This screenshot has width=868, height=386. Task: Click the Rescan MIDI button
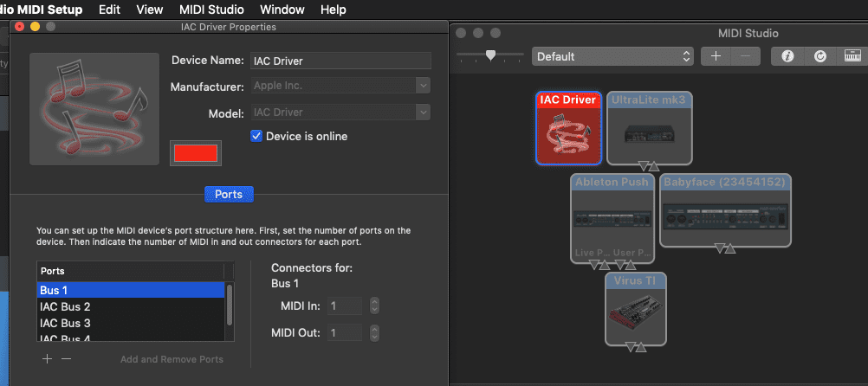[x=819, y=56]
